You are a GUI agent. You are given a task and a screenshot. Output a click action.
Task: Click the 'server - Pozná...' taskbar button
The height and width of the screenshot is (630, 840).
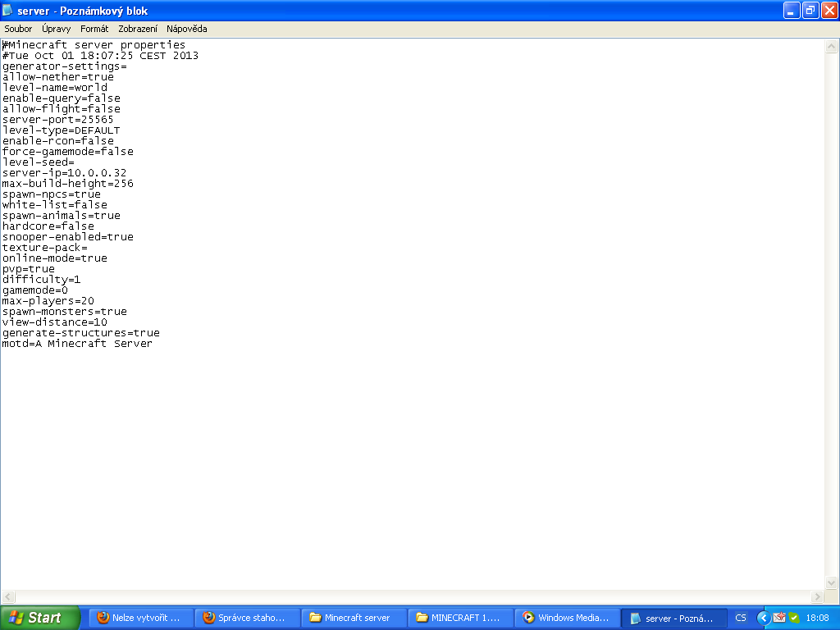click(x=673, y=618)
